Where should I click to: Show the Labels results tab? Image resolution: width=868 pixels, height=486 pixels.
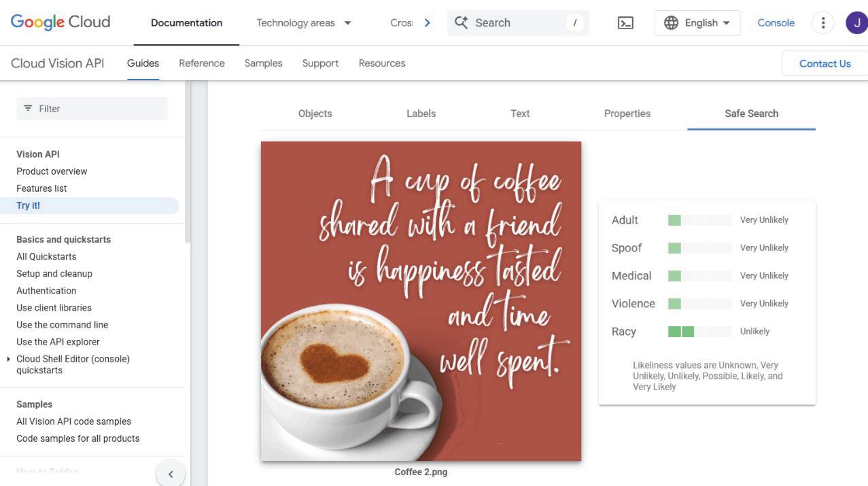pos(421,114)
